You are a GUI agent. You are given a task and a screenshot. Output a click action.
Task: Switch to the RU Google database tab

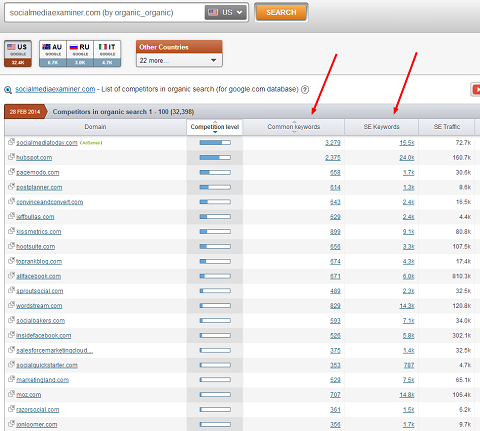pyautogui.click(x=80, y=54)
